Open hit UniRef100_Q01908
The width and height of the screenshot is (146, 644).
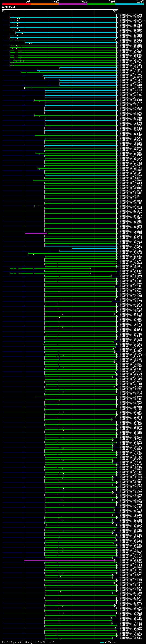pyautogui.click(x=131, y=15)
